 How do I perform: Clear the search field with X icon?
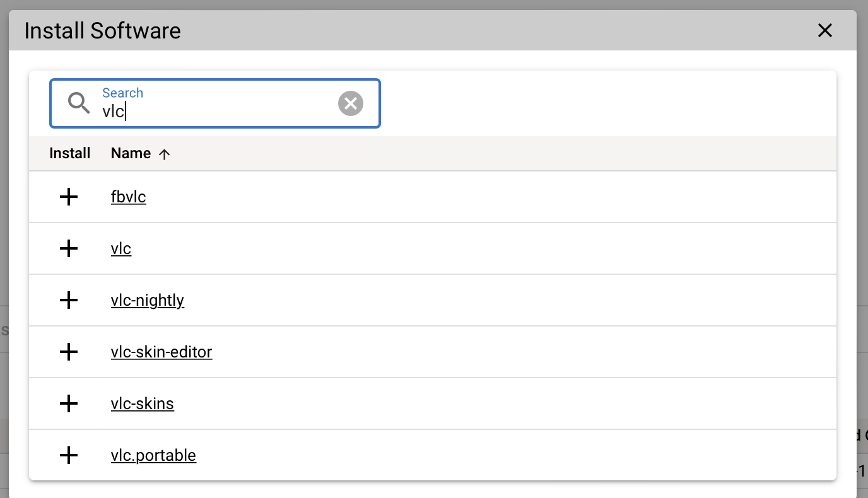[x=351, y=103]
